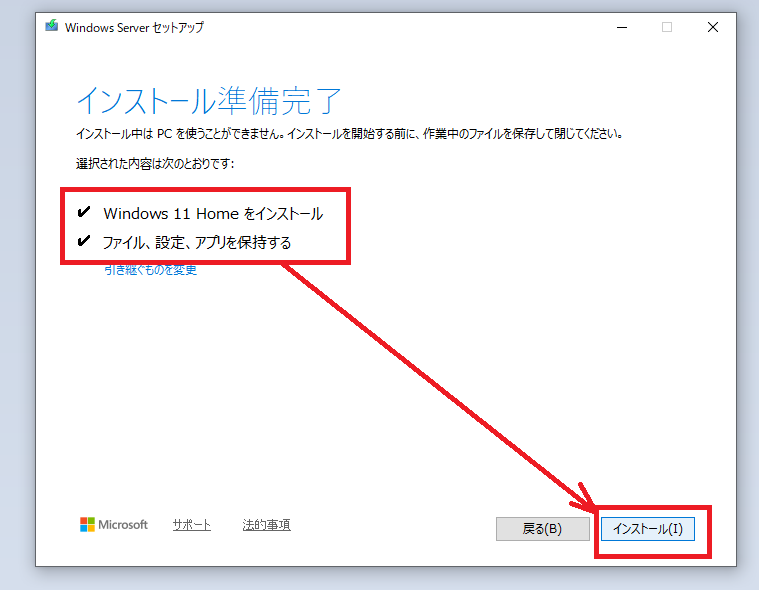Click the greyed-out maximize button
Viewport: 759px width, 590px height.
pos(667,28)
